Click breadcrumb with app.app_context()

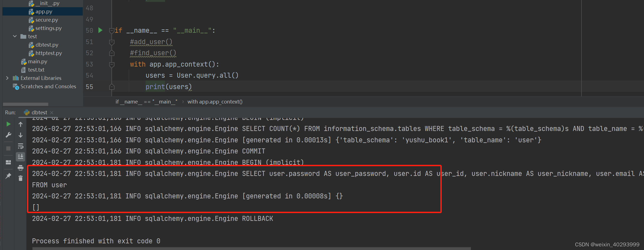pos(215,102)
